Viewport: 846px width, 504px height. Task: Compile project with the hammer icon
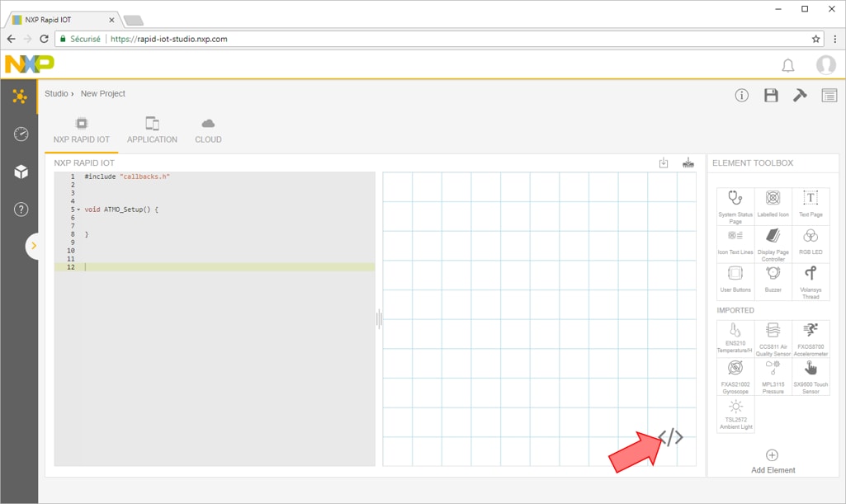800,96
